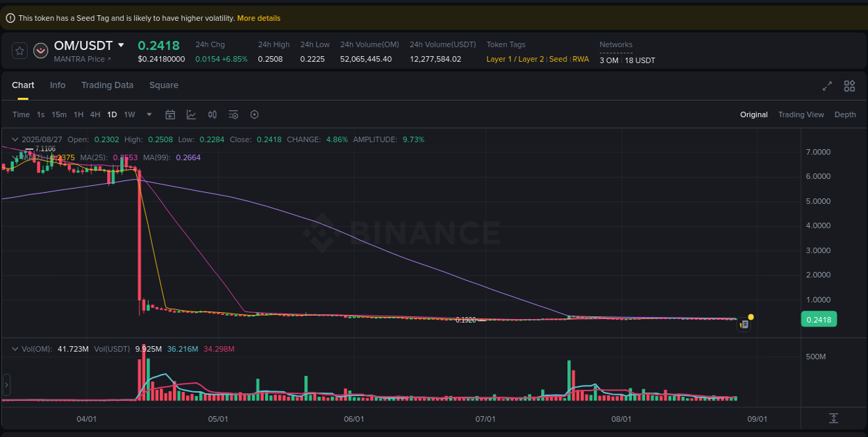Expand chart to fullscreen with the arrows icon
This screenshot has height=437, width=868.
(x=827, y=86)
